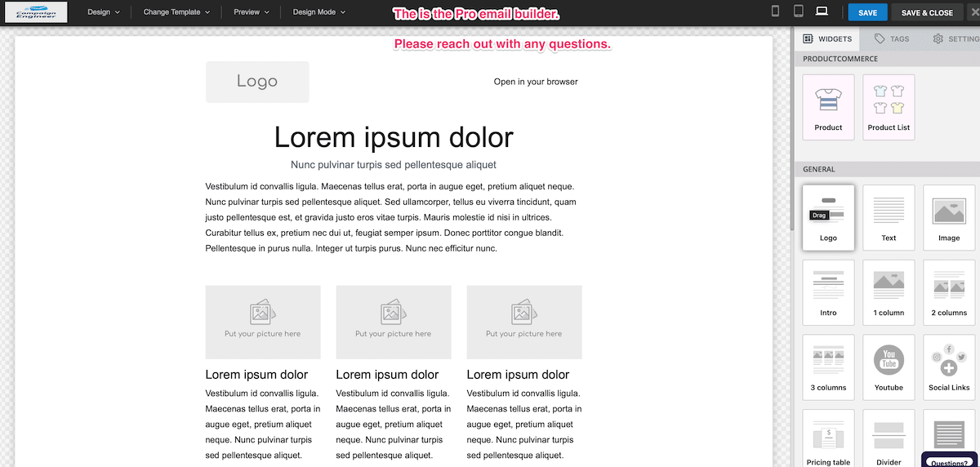Screen dimensions: 980x467
Task: Click third column Lorem ipsum dolor title
Action: [518, 375]
